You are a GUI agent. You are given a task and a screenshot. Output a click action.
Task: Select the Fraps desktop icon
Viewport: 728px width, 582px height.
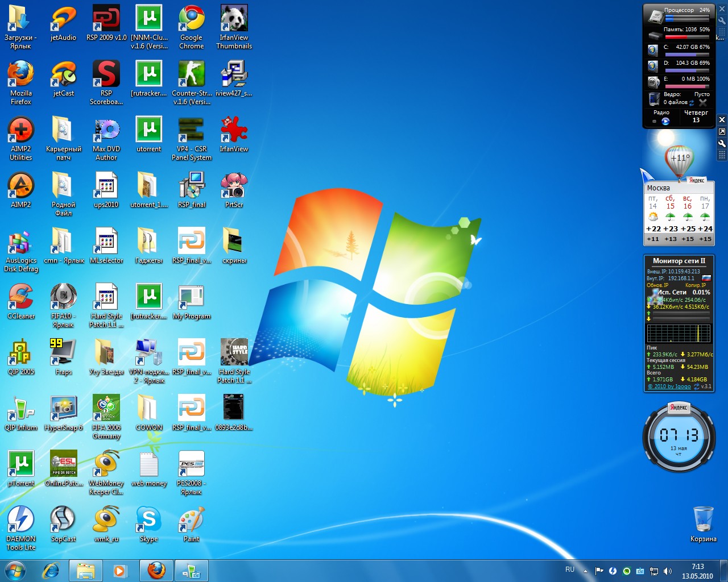[63, 357]
